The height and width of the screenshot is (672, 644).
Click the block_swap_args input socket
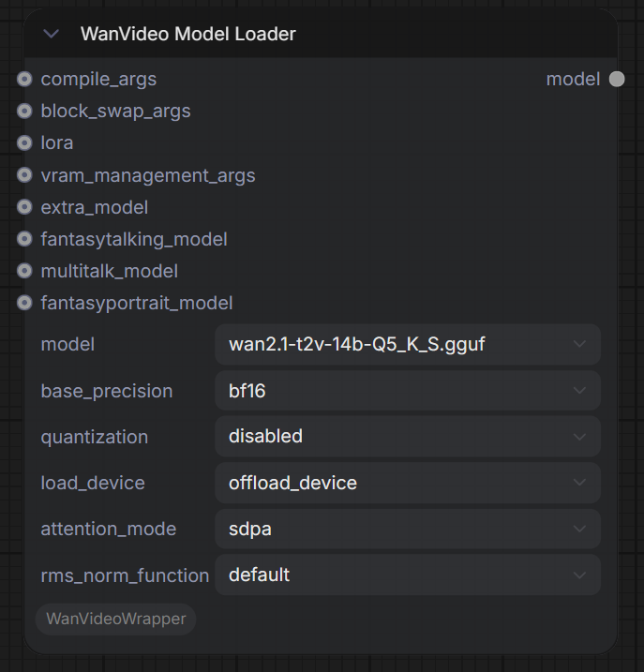[x=24, y=111]
